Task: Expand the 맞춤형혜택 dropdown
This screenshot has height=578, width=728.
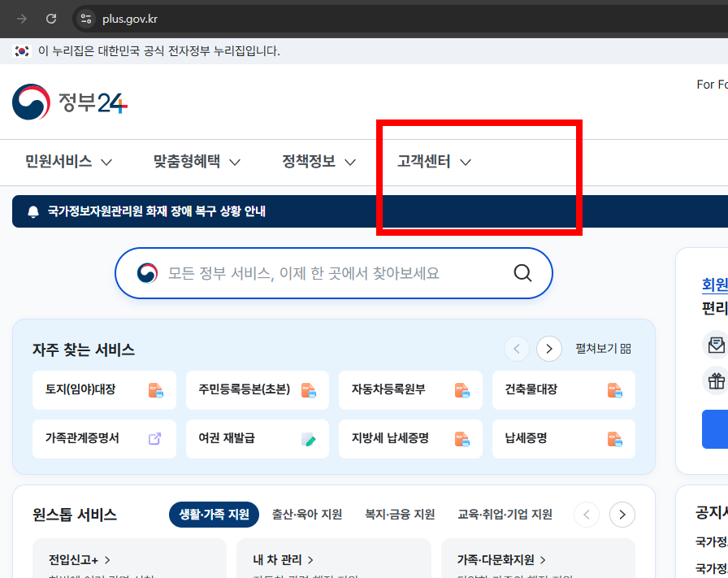Action: click(195, 162)
